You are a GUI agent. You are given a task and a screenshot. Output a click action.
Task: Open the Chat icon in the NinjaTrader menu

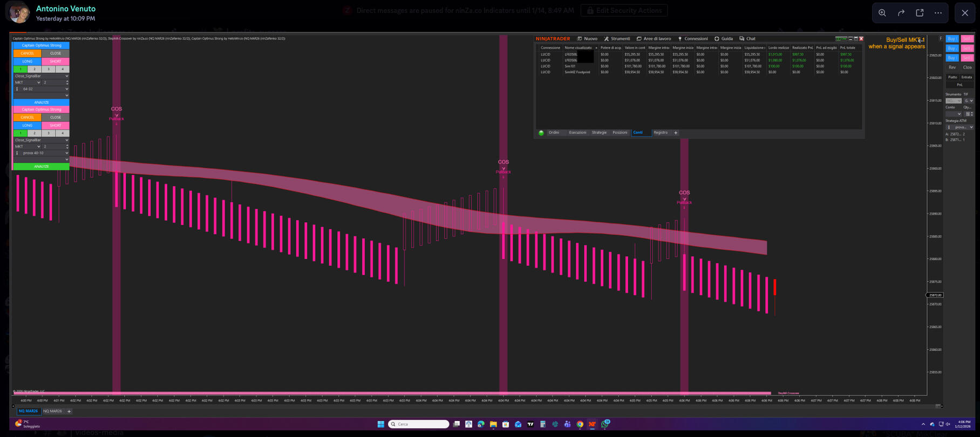coord(747,39)
